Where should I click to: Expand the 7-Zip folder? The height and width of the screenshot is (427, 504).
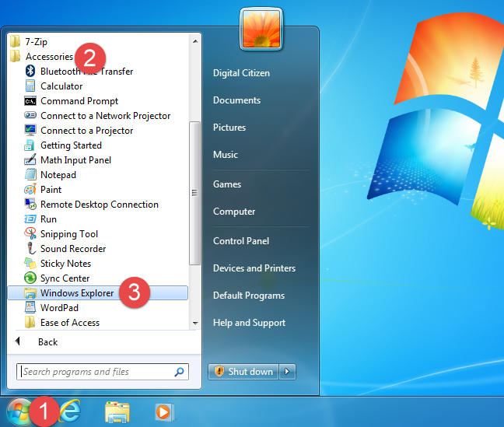pos(29,41)
